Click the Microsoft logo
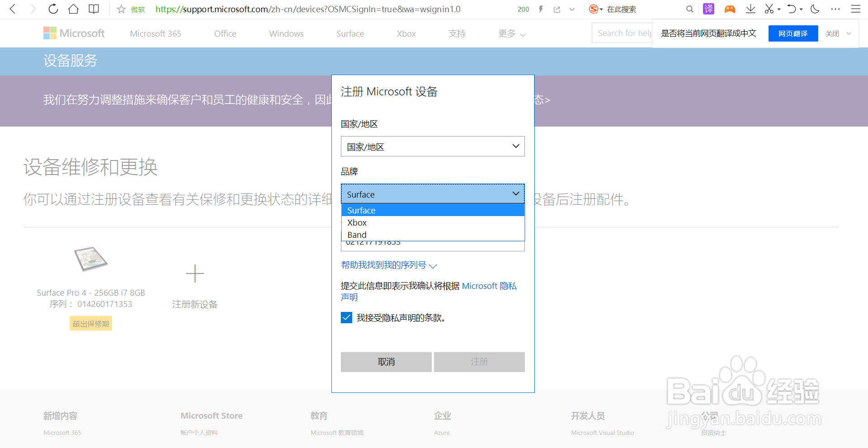The width and height of the screenshot is (868, 448). pos(74,33)
